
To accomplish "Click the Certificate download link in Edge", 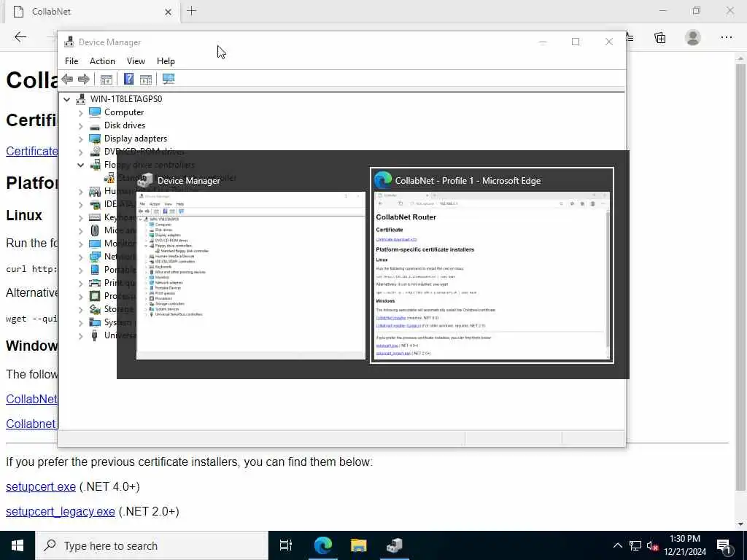I will 31,151.
